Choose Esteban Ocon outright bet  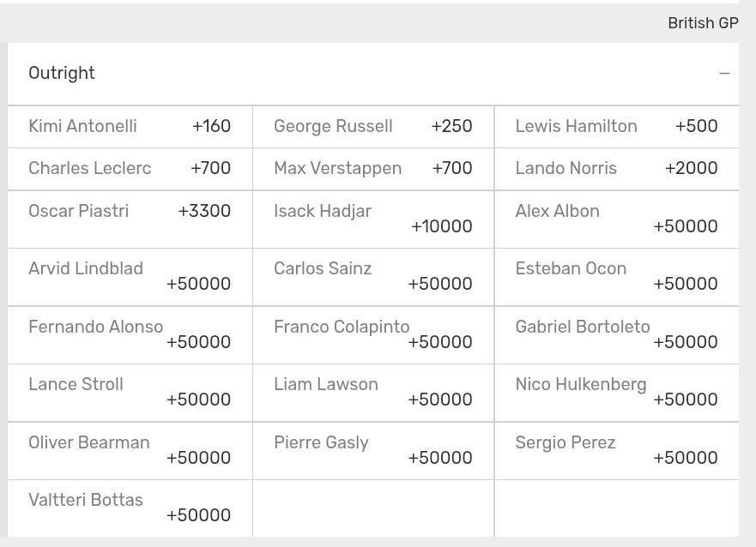click(617, 277)
